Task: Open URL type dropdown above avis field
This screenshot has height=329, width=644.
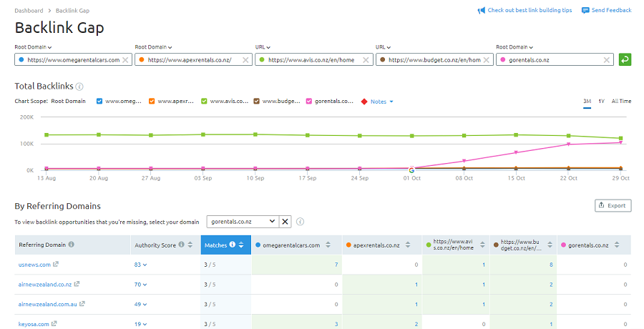Action: point(263,47)
